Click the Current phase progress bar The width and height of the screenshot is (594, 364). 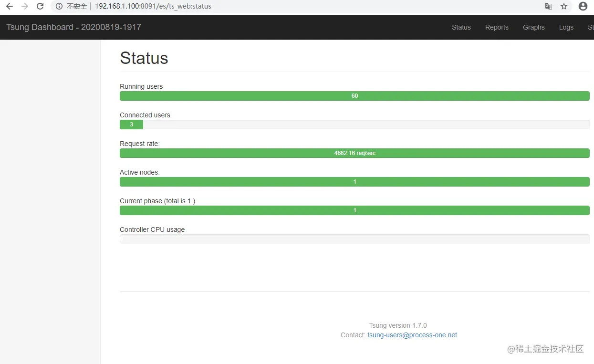pos(354,210)
